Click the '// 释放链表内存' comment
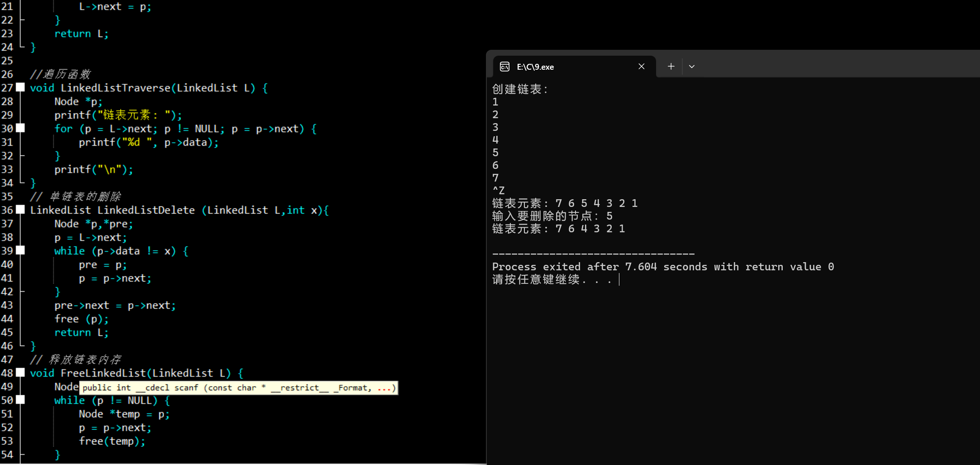 coord(76,360)
